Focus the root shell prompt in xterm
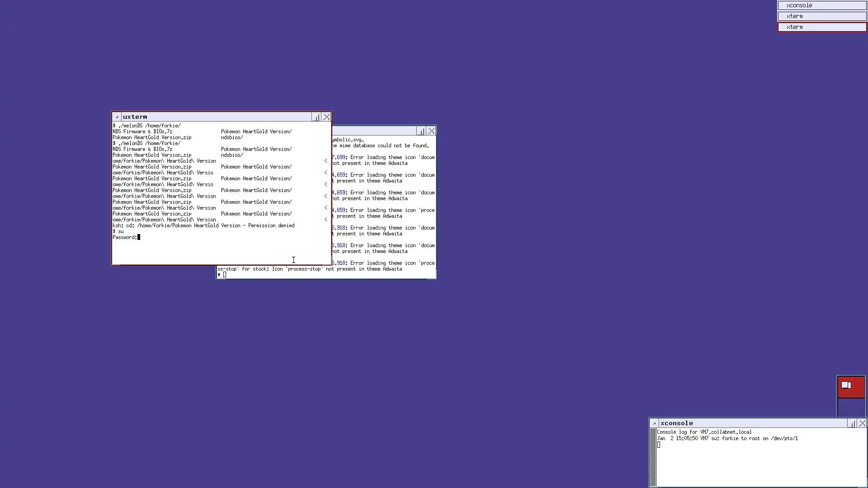 224,275
